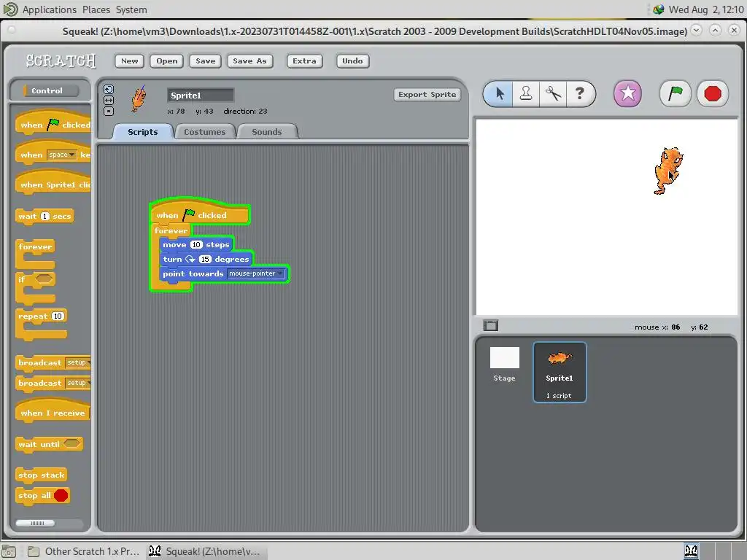Edit the turn block's 15 degrees value
Image resolution: width=747 pixels, height=560 pixels.
[x=205, y=259]
